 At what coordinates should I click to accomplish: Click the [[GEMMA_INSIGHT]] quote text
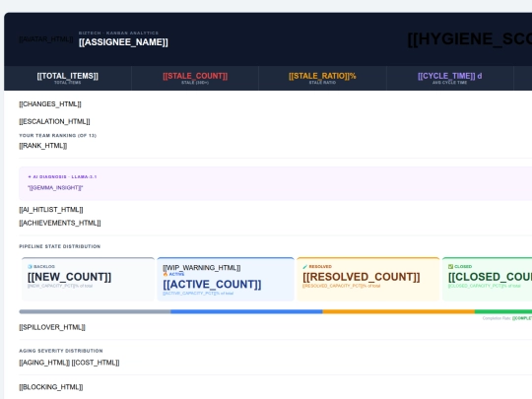tap(55, 187)
